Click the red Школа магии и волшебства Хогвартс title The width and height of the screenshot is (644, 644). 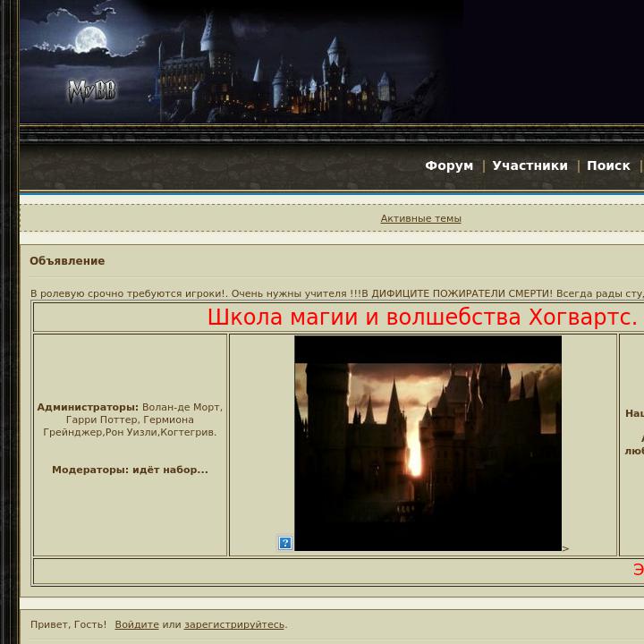422,317
